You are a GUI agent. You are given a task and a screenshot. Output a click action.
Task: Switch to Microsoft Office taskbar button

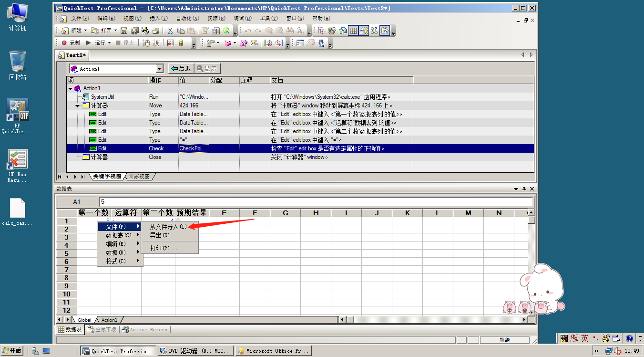click(273, 351)
